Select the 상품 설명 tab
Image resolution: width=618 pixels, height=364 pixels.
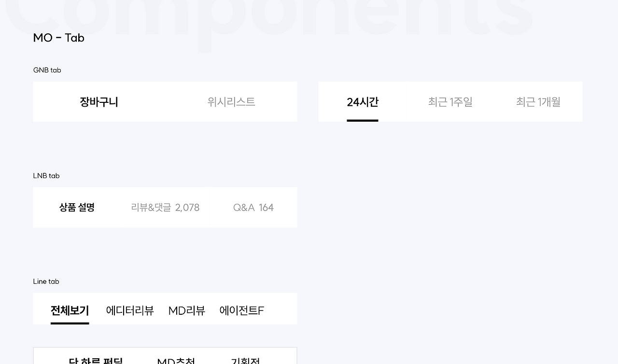tap(76, 207)
